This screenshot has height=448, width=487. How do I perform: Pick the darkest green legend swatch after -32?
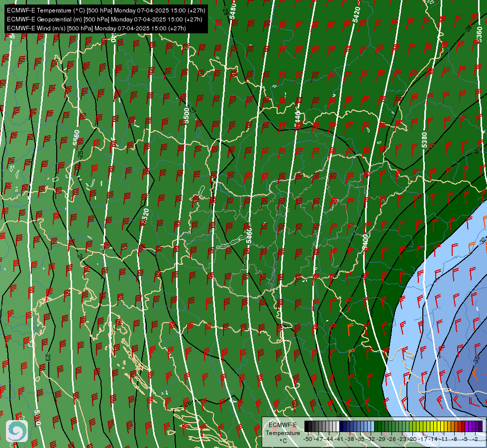(x=376, y=426)
